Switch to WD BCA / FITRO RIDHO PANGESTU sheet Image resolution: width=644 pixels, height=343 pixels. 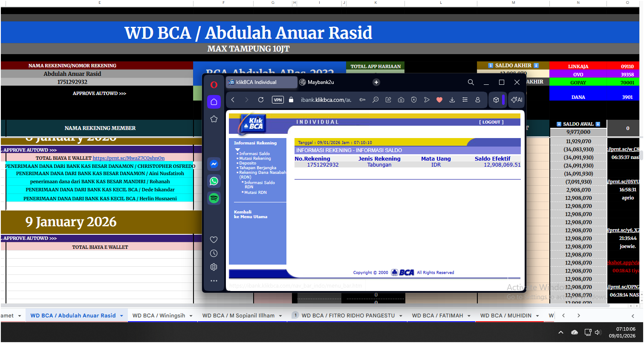[x=348, y=316]
